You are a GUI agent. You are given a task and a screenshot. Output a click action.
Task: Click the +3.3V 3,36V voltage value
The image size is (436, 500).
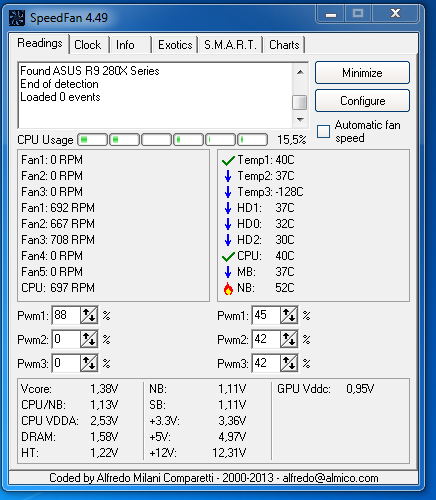232,421
